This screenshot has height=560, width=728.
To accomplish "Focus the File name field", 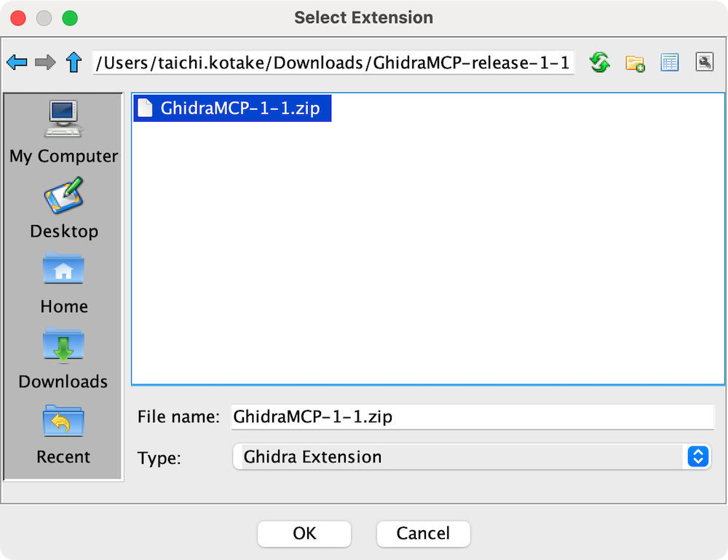I will click(472, 417).
